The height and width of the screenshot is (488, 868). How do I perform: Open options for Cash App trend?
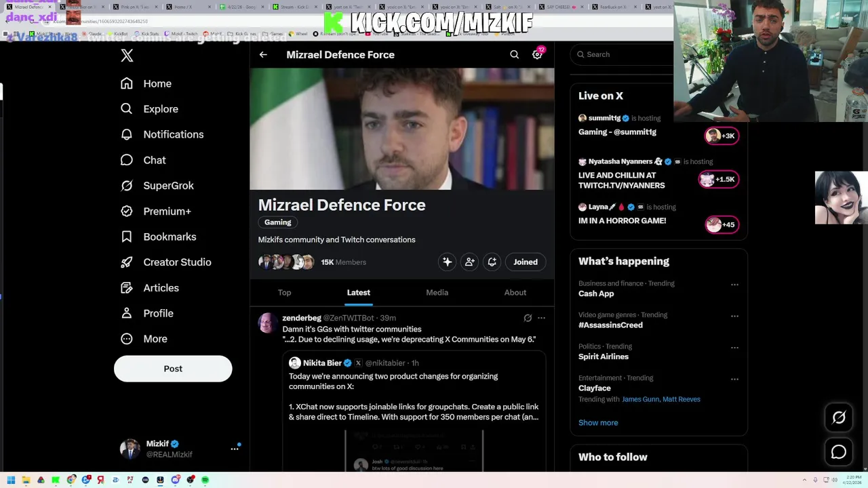point(734,285)
